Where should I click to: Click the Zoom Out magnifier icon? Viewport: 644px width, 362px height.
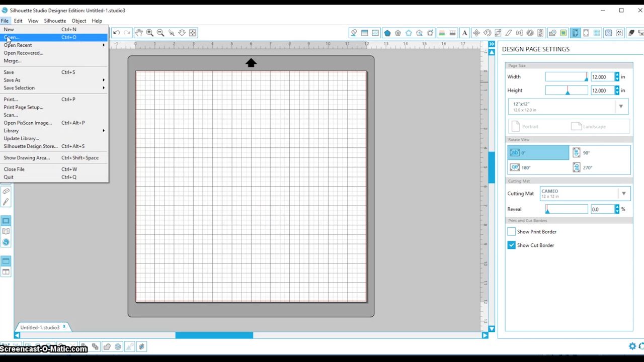tap(160, 33)
